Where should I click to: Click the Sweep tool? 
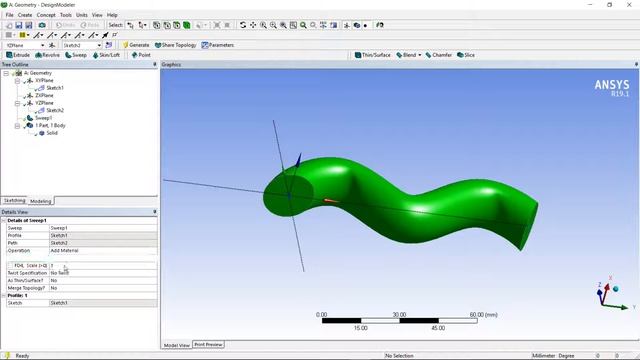tap(76, 55)
